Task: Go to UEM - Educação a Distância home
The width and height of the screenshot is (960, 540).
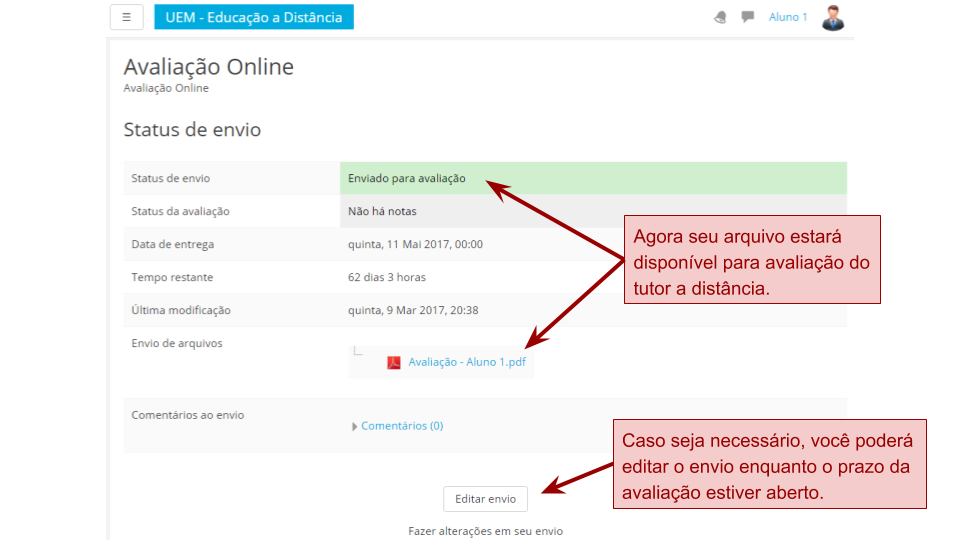Action: point(253,17)
